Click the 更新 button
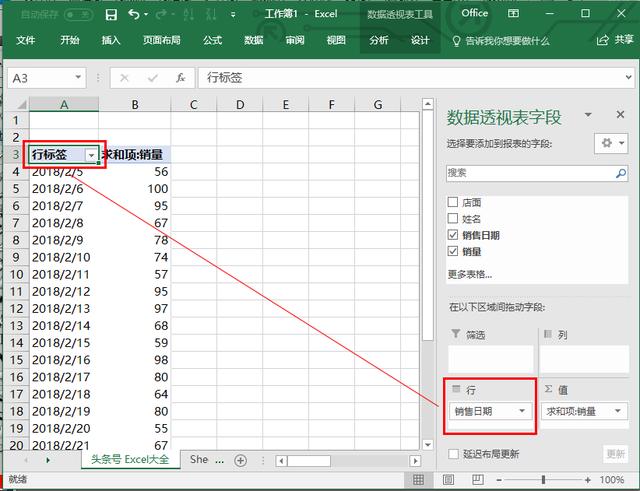The height and width of the screenshot is (491, 640). point(616,453)
